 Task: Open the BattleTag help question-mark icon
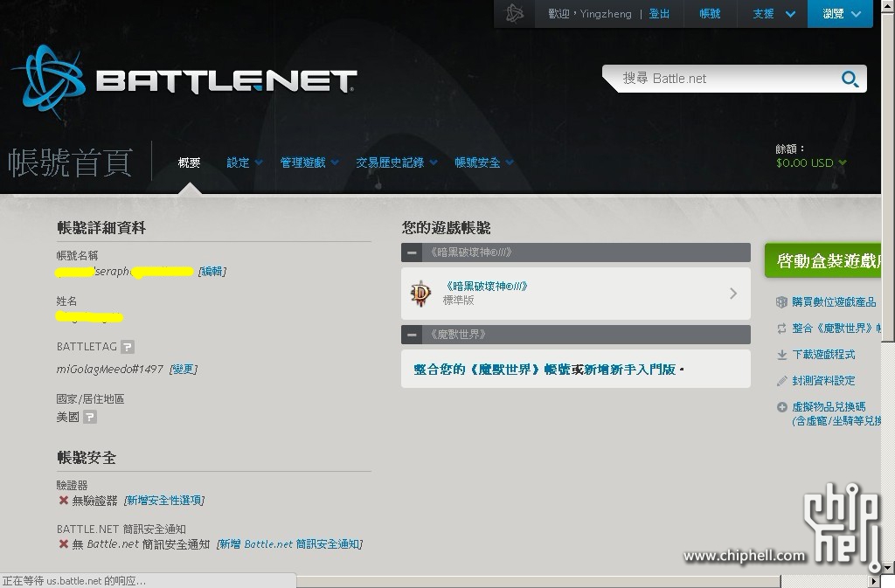pyautogui.click(x=128, y=347)
